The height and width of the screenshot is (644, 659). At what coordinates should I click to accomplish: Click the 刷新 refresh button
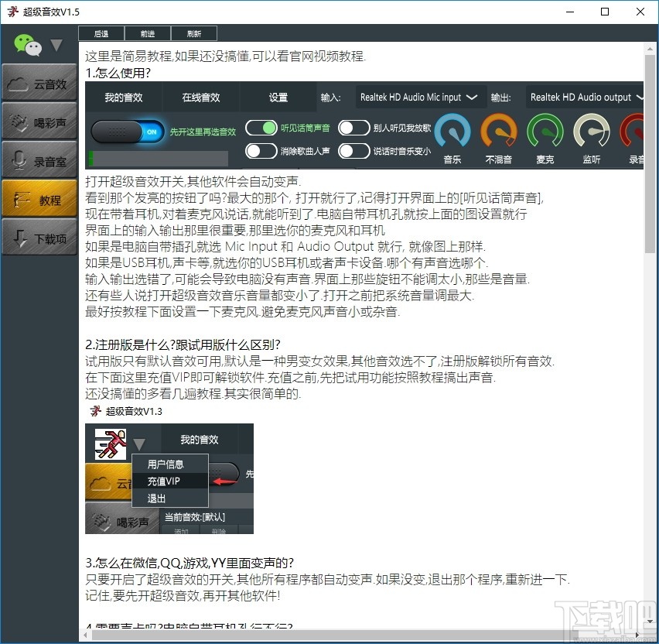(x=193, y=33)
